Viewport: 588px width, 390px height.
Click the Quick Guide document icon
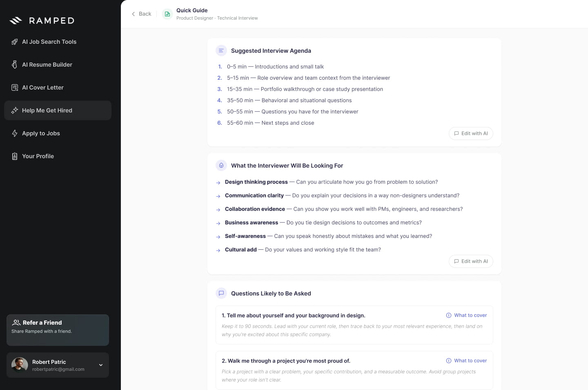coord(167,14)
